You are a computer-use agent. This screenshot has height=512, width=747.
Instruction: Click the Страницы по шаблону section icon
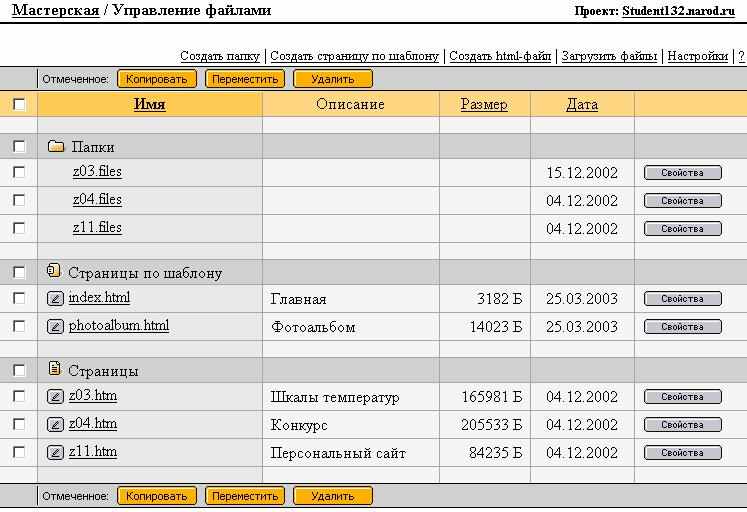click(x=53, y=271)
